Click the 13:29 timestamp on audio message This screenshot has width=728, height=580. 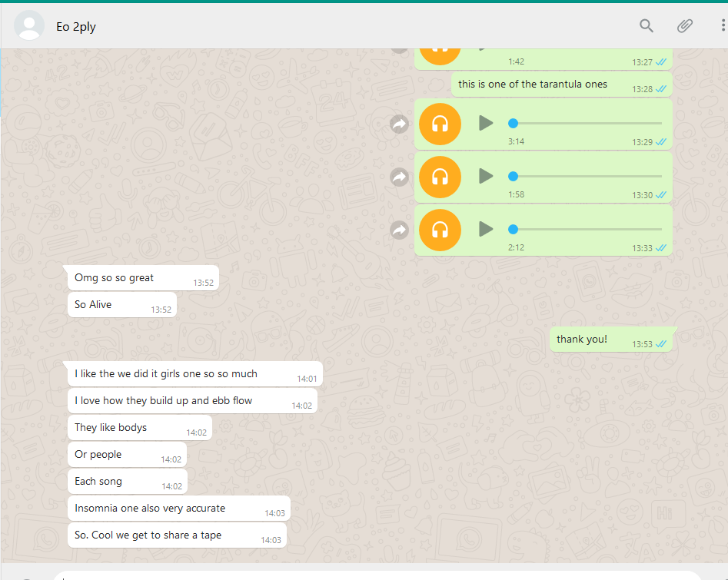pyautogui.click(x=642, y=142)
